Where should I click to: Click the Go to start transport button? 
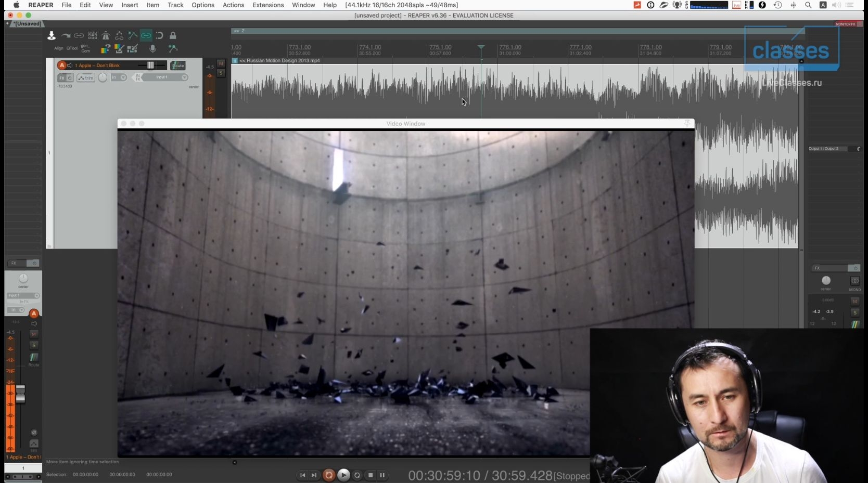(x=302, y=475)
